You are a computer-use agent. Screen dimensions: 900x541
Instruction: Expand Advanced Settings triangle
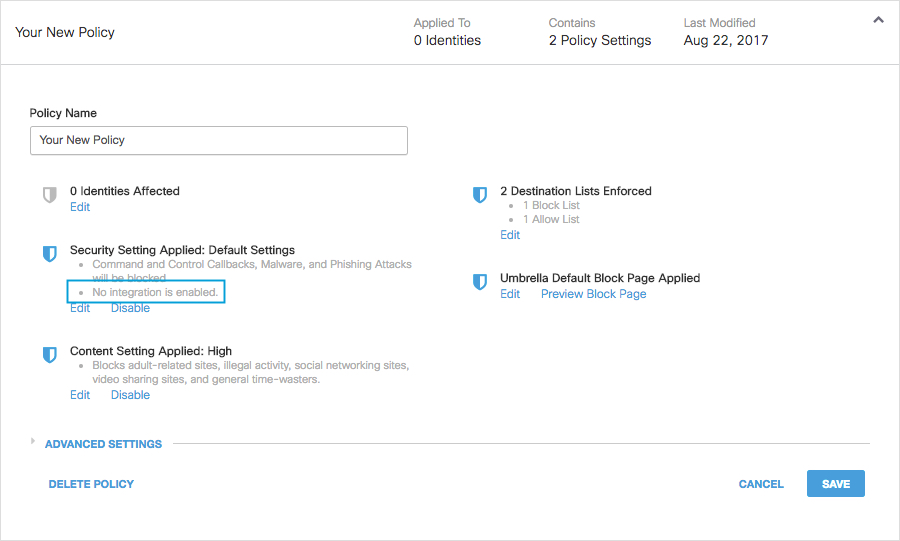[33, 441]
